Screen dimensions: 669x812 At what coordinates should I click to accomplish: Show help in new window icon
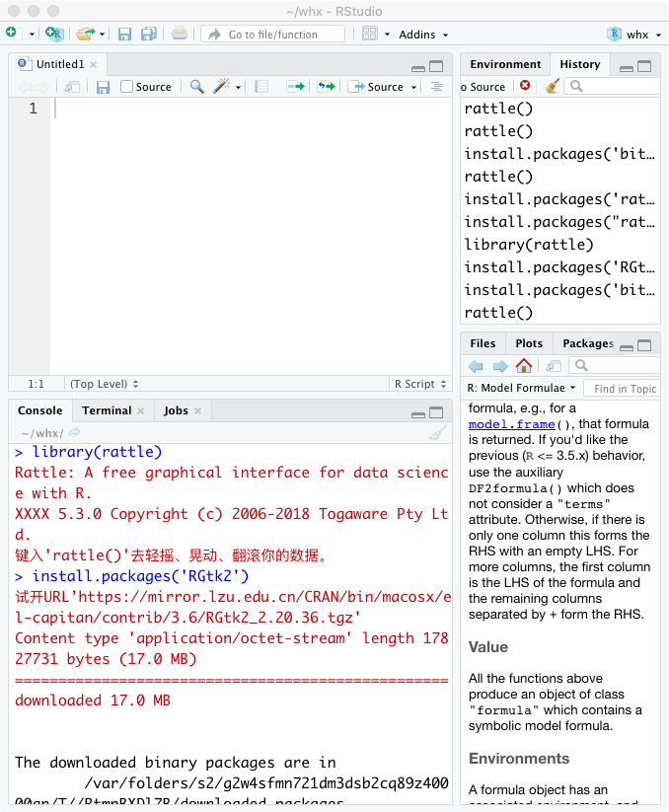tap(555, 366)
